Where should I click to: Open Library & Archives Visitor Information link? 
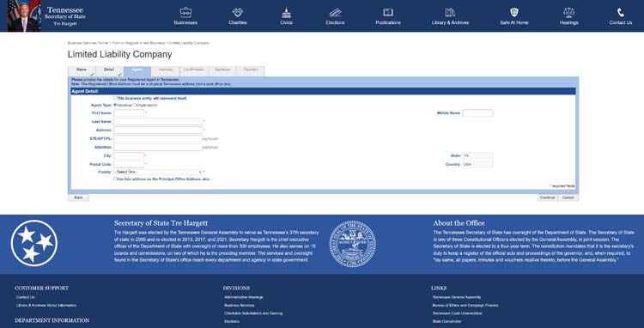[x=46, y=306]
